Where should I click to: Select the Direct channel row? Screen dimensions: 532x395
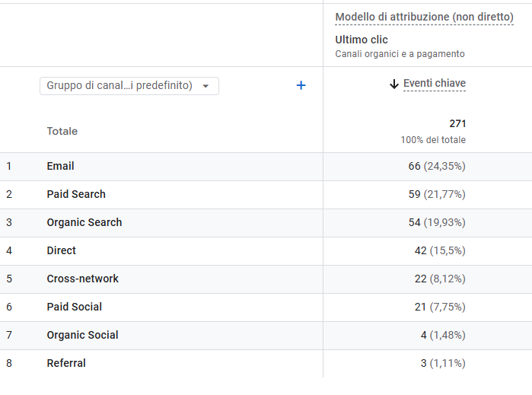[61, 250]
